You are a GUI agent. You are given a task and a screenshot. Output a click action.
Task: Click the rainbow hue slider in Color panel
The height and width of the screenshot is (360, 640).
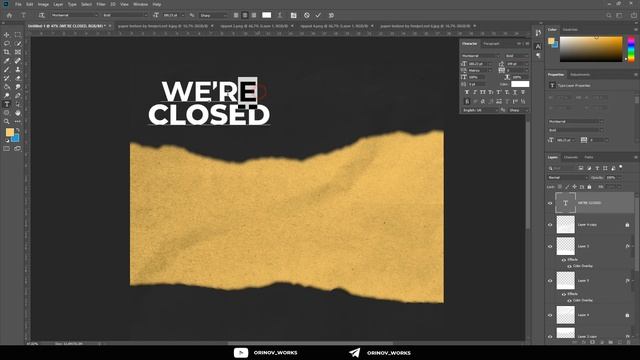(x=631, y=49)
